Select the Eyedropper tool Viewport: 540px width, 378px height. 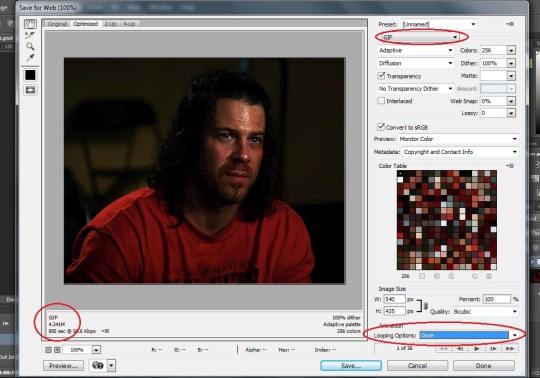(30, 57)
